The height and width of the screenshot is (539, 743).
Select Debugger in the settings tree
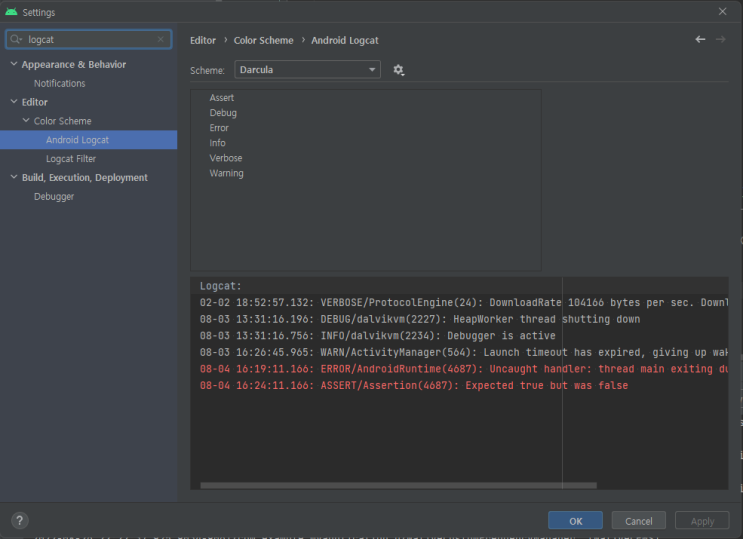54,196
